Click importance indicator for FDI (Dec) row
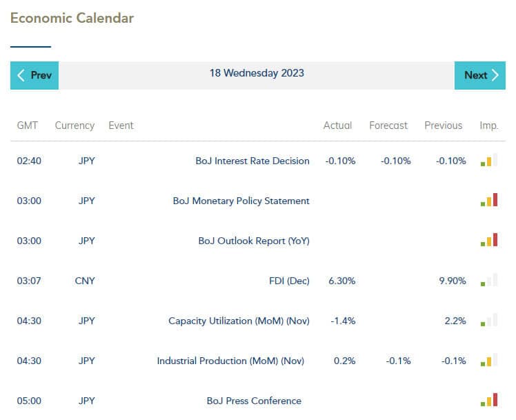This screenshot has height=420, width=516. pyautogui.click(x=489, y=281)
